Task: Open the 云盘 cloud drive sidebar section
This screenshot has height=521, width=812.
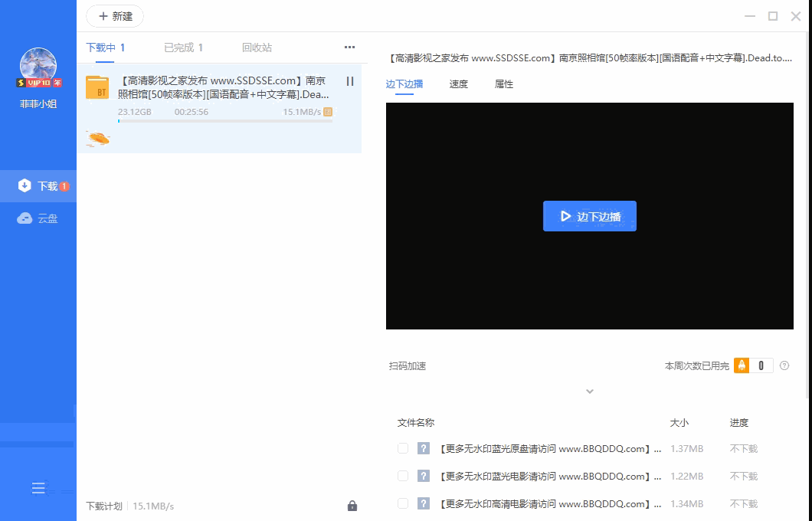Action: point(38,218)
